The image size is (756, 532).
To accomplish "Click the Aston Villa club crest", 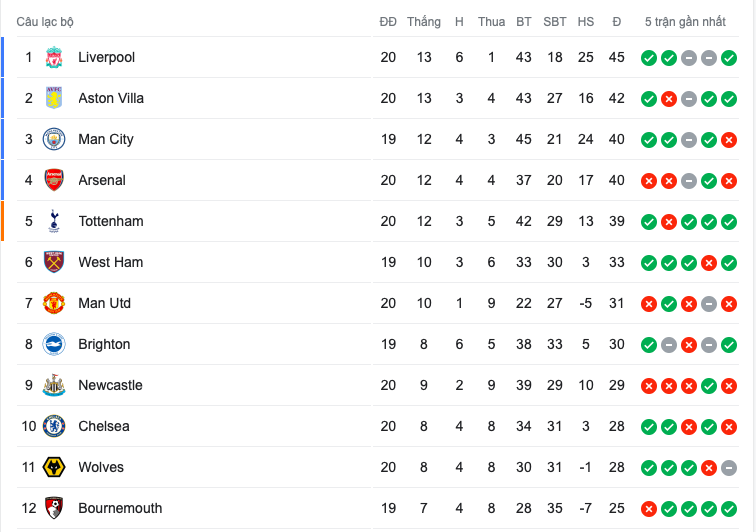I will pos(54,98).
